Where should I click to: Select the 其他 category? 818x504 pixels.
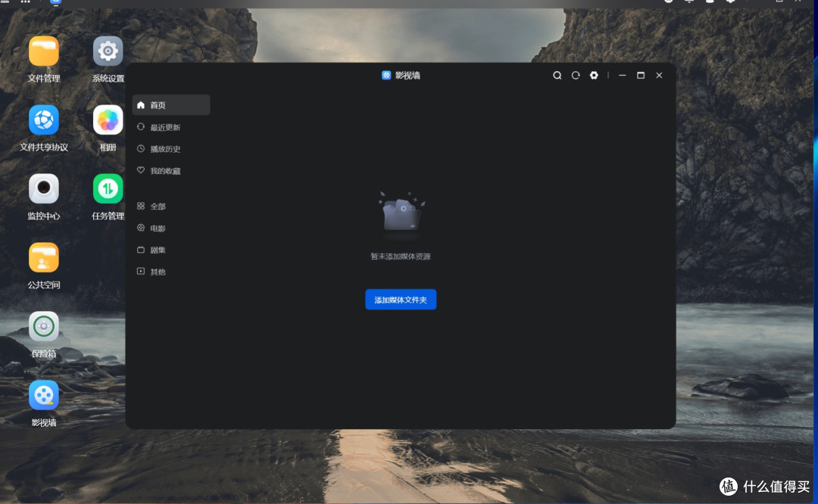click(x=171, y=272)
